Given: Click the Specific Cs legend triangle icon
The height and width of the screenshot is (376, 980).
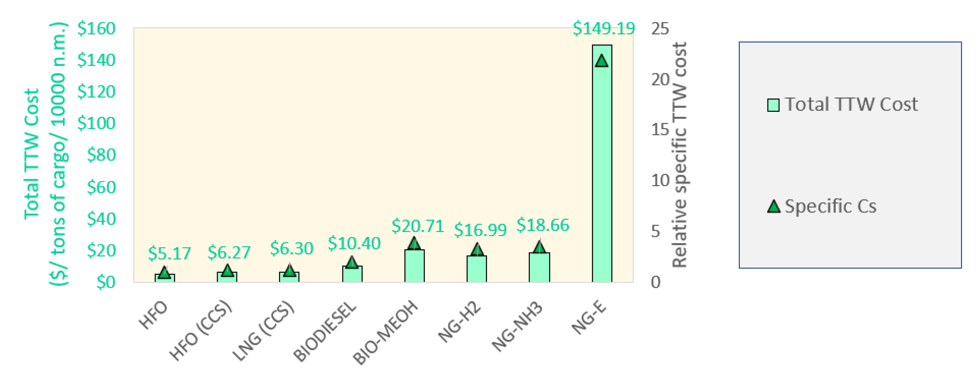Looking at the screenshot, I should [x=773, y=207].
